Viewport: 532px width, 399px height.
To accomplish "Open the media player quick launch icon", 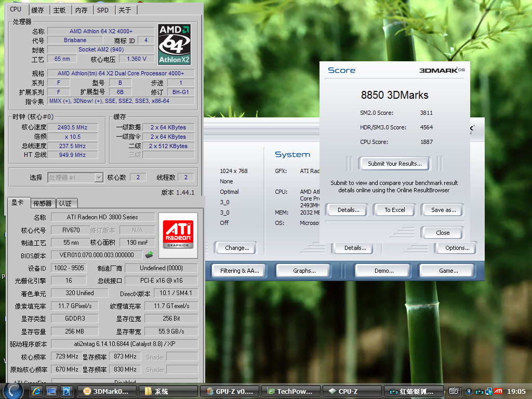I will point(66,392).
